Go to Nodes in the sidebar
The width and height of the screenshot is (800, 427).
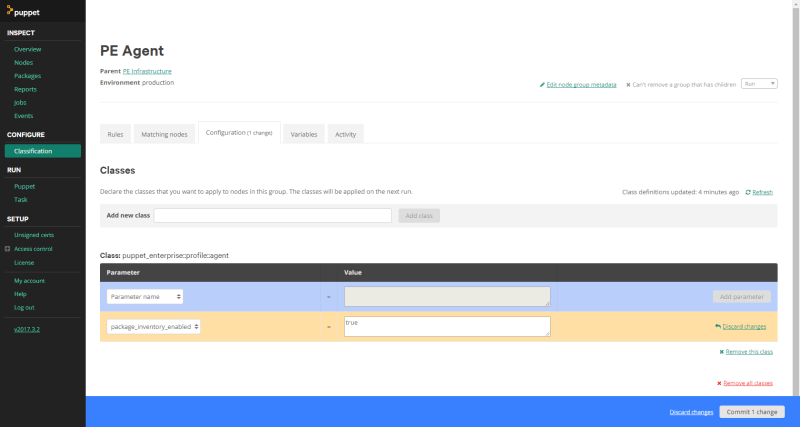coord(23,62)
